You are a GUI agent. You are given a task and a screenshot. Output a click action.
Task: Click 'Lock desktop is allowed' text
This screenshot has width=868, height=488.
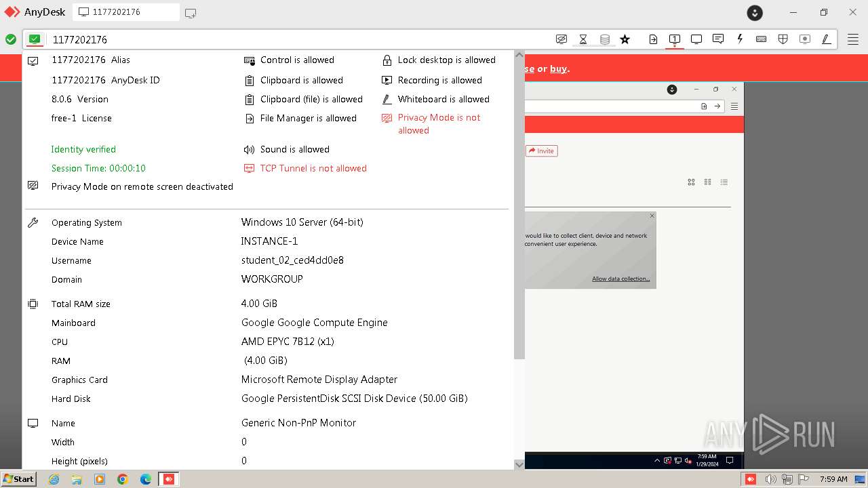pyautogui.click(x=447, y=60)
